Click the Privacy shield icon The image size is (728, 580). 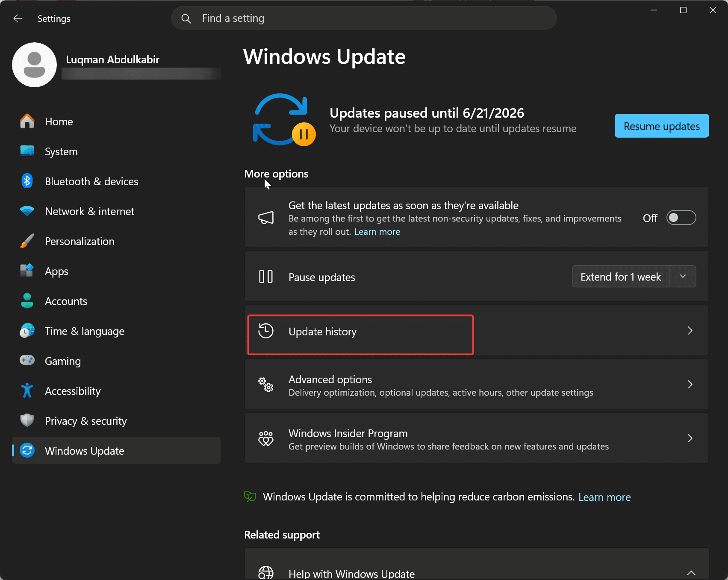pyautogui.click(x=27, y=420)
